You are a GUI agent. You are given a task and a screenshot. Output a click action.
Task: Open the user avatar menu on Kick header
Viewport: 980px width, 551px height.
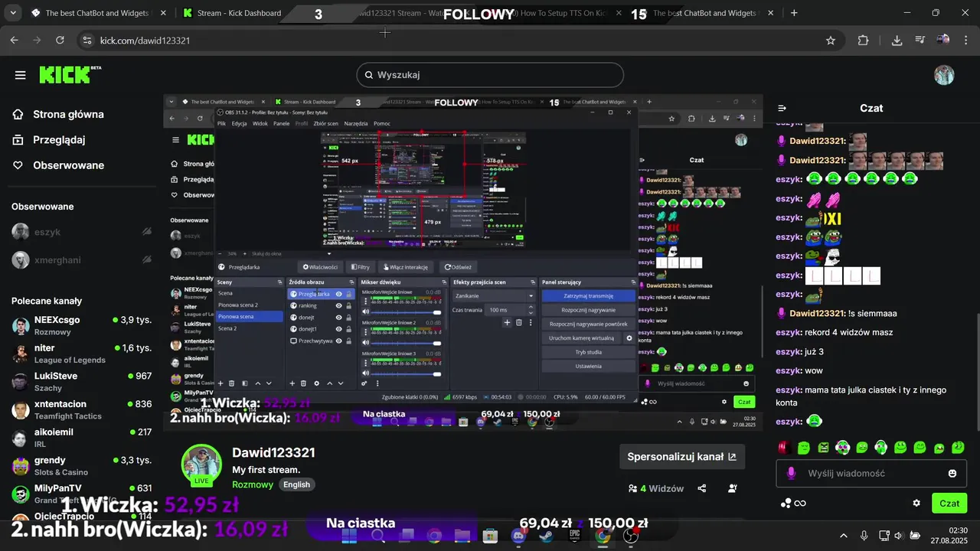(944, 75)
